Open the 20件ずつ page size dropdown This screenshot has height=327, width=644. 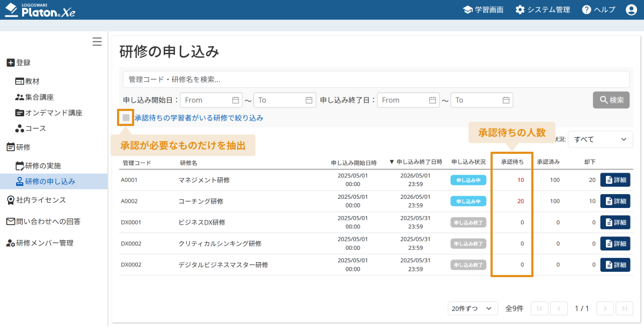point(473,308)
